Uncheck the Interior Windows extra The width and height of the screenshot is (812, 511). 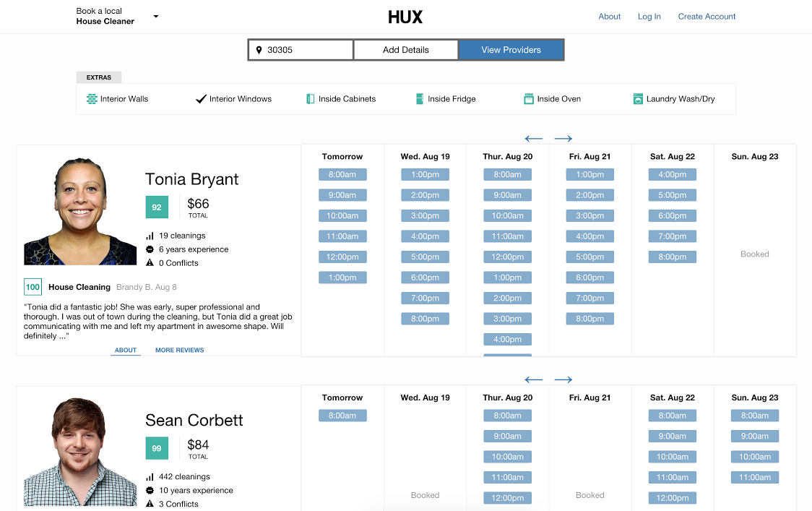click(234, 99)
